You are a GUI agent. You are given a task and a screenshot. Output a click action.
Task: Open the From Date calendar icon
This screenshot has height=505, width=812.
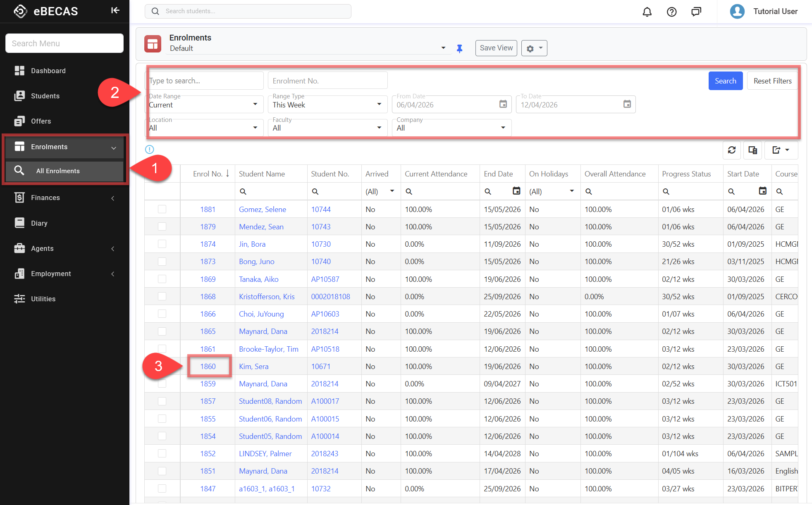[x=503, y=104]
